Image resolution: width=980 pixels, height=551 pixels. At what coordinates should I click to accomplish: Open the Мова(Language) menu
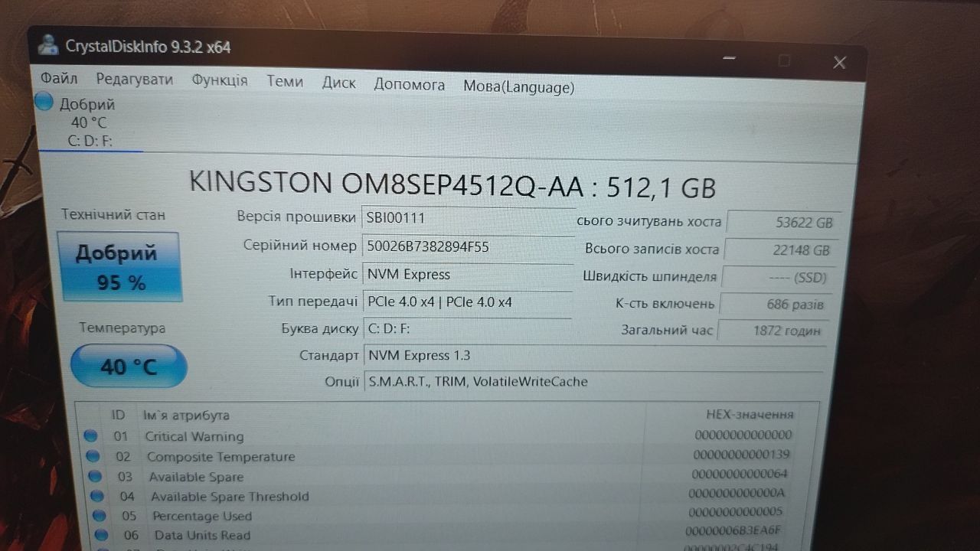click(x=518, y=86)
